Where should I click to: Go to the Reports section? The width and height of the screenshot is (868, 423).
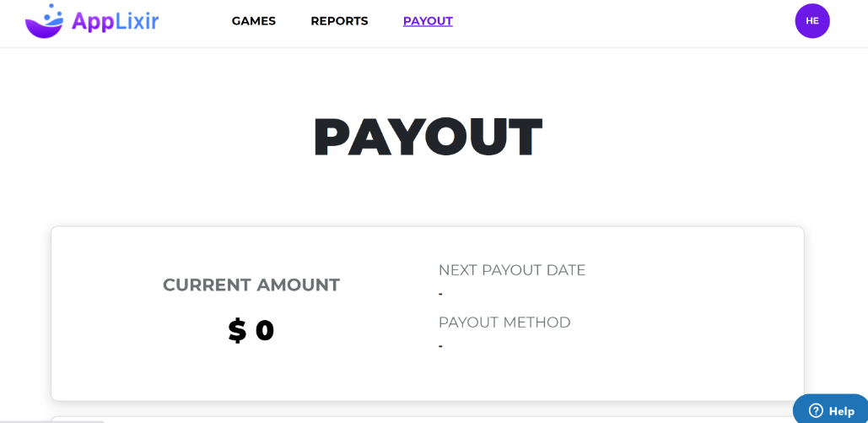[339, 21]
